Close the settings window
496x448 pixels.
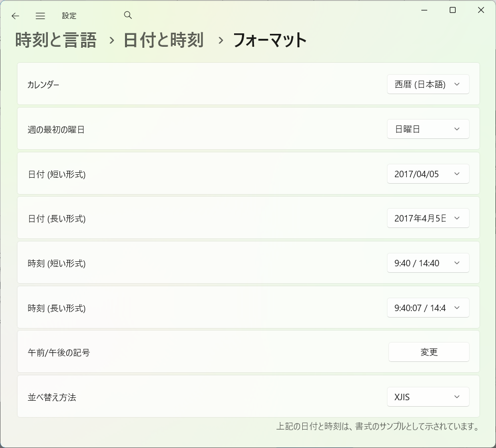click(481, 10)
